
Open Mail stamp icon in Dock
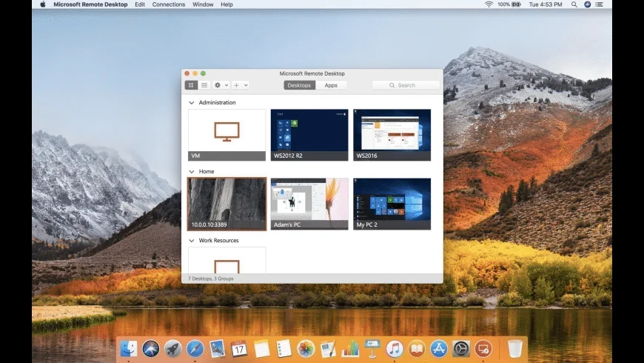[x=218, y=349]
